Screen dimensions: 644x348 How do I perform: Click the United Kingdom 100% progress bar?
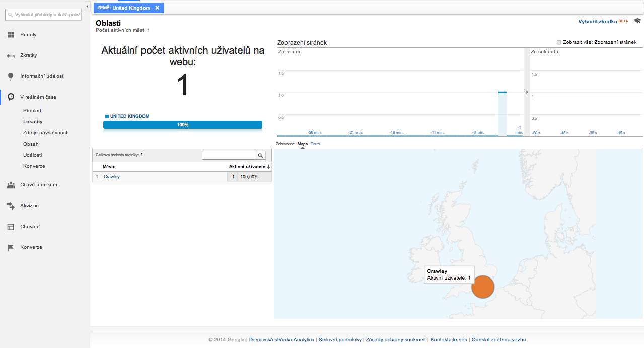point(183,125)
